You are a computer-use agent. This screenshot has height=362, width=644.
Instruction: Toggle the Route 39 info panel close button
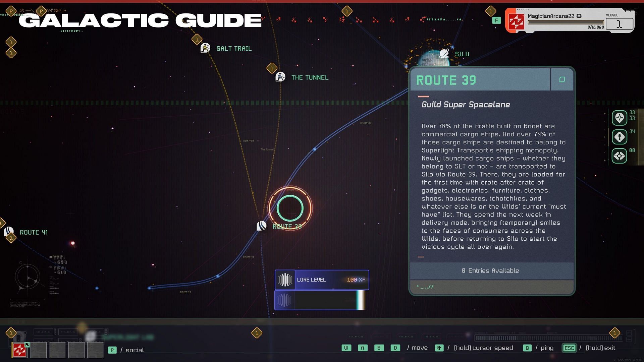click(562, 79)
